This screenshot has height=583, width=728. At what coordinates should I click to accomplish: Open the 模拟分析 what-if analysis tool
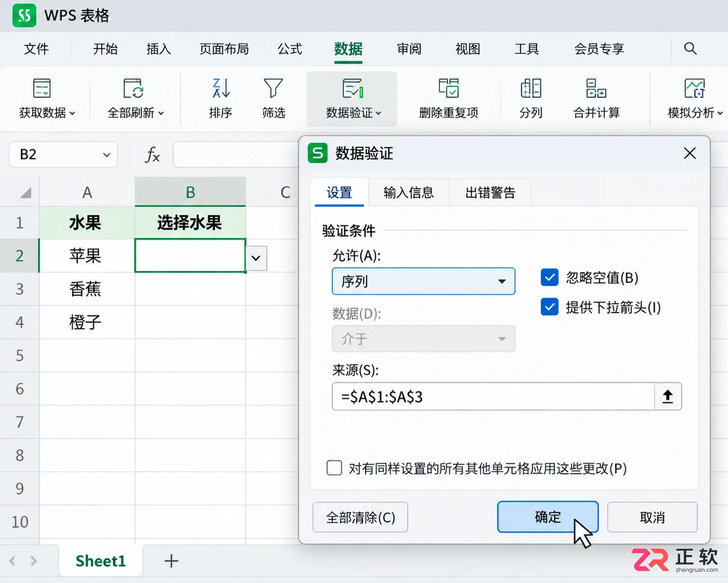695,99
